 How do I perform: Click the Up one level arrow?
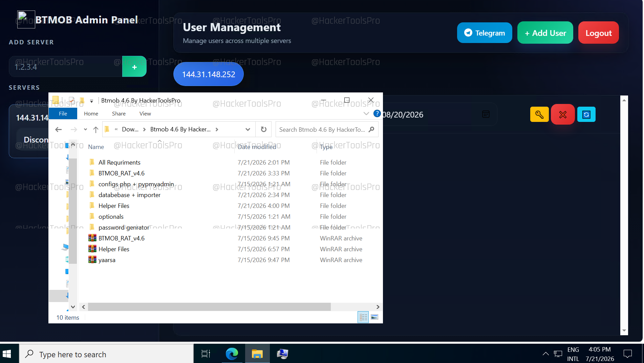(96, 129)
